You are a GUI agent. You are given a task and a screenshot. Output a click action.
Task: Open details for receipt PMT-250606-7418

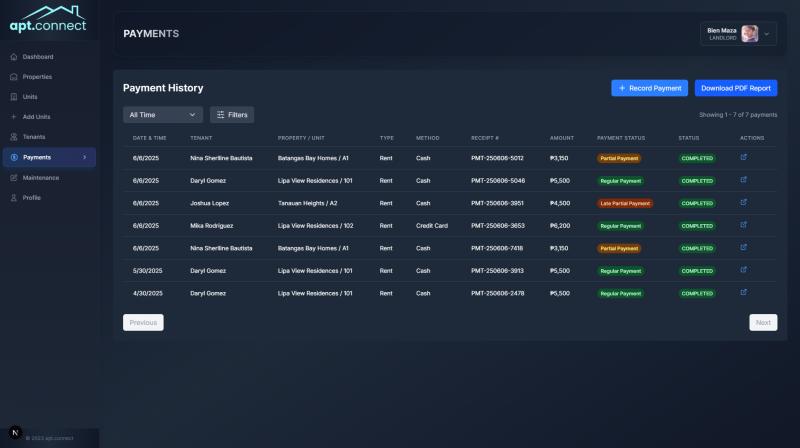click(743, 247)
